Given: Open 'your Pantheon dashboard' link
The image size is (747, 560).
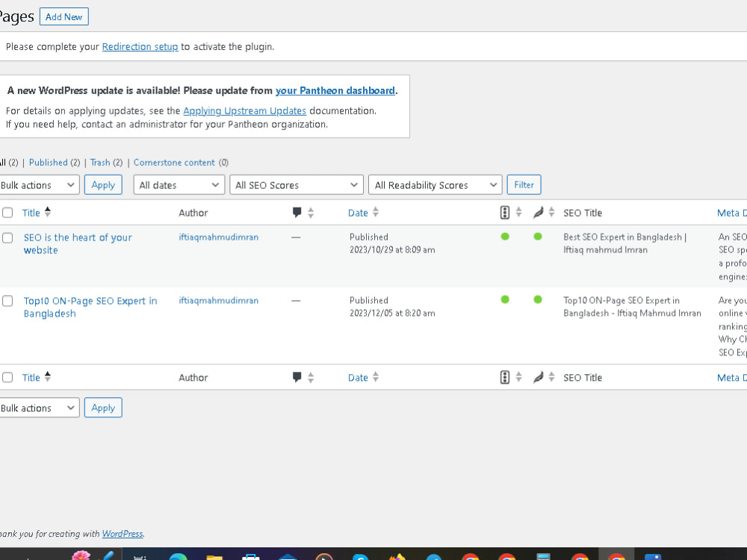Looking at the screenshot, I should pos(335,90).
